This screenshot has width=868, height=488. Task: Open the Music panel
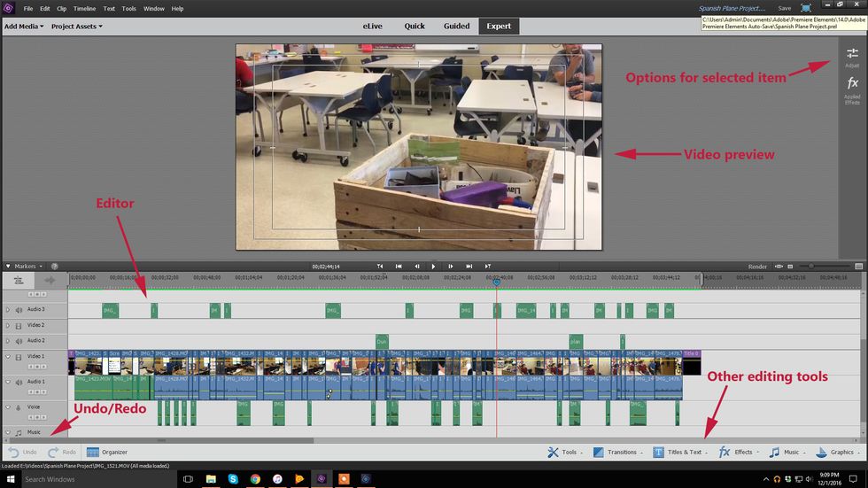coord(784,453)
